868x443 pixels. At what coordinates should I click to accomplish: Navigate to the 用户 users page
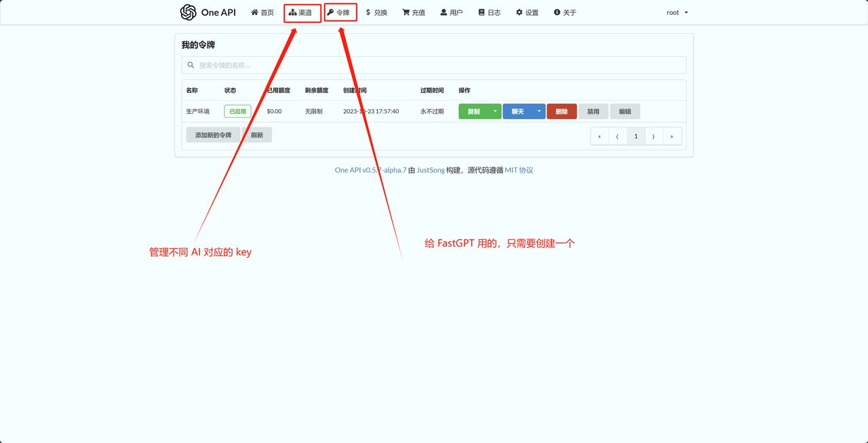point(452,12)
